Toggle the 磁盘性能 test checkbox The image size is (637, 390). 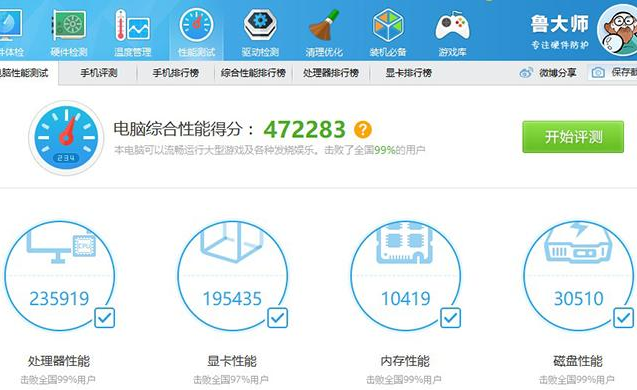click(x=623, y=318)
